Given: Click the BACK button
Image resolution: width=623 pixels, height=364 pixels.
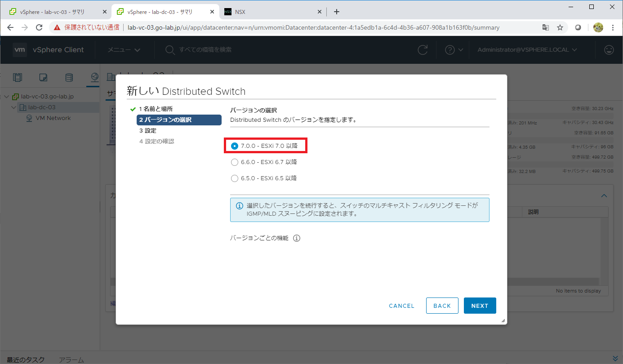Looking at the screenshot, I should (442, 306).
